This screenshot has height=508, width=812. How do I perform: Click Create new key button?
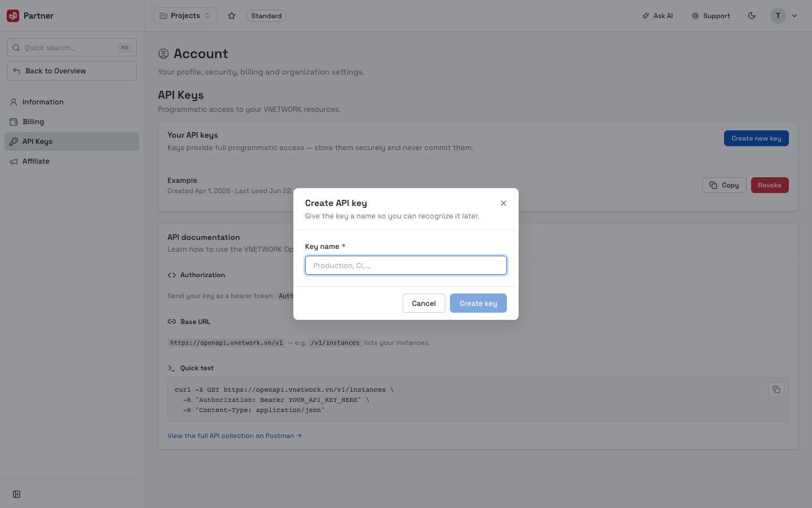tap(756, 138)
